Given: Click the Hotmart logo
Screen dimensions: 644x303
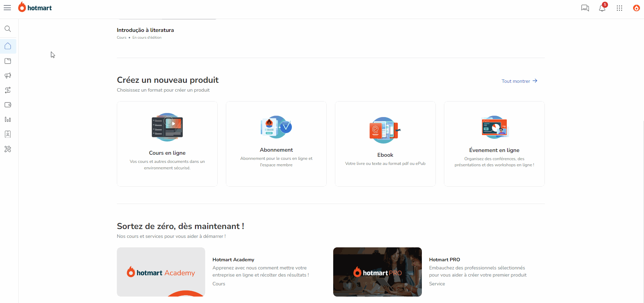Looking at the screenshot, I should tap(35, 7).
